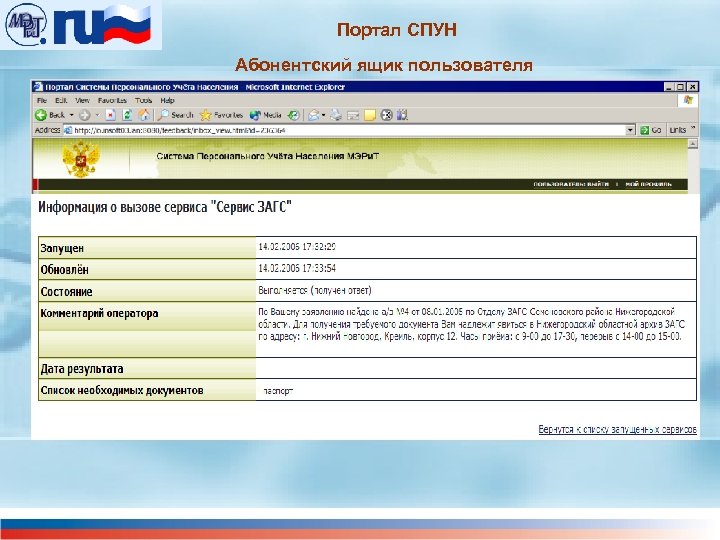Open the Help menu
This screenshot has width=720, height=540.
(167, 100)
